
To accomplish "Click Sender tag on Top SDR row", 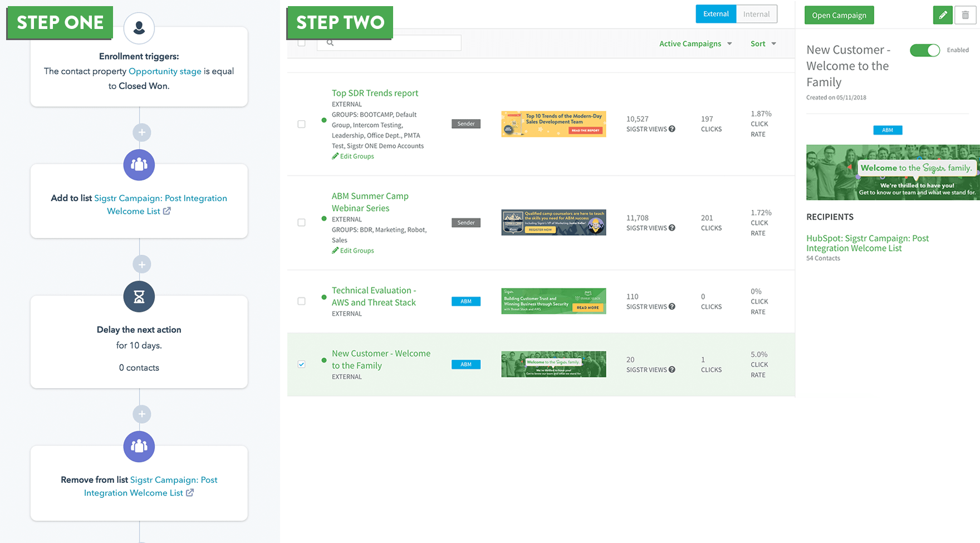I will click(x=466, y=124).
